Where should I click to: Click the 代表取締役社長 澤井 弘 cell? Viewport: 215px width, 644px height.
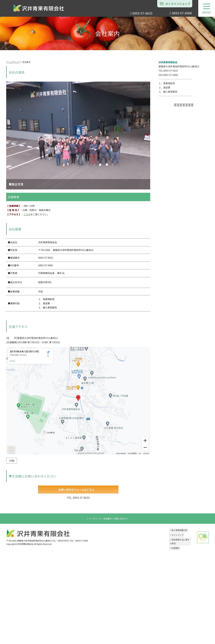click(x=93, y=273)
